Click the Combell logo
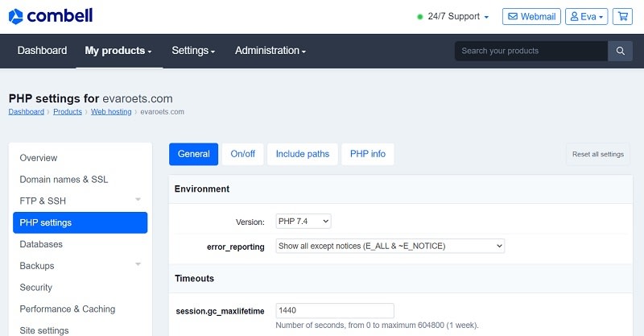644x336 pixels. pyautogui.click(x=51, y=16)
